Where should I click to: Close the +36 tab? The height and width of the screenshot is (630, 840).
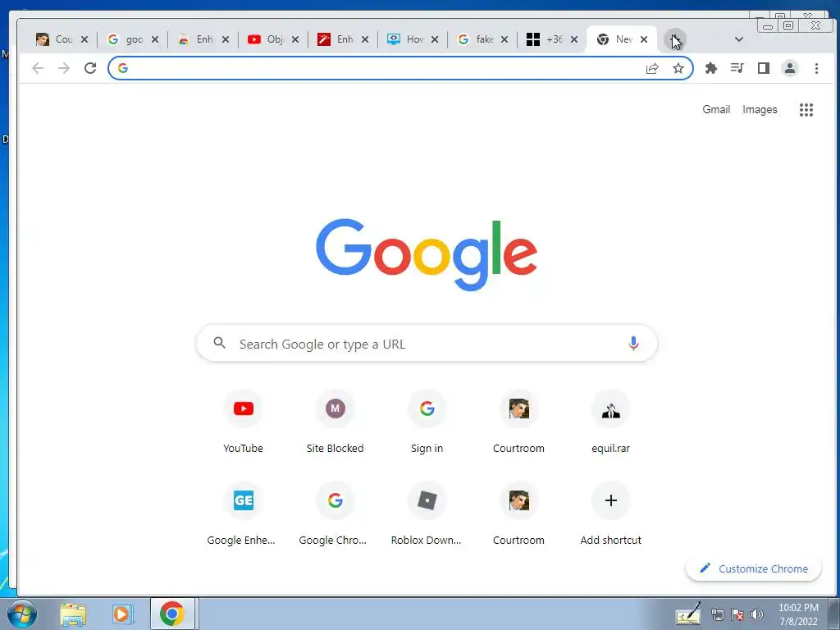[x=573, y=39]
